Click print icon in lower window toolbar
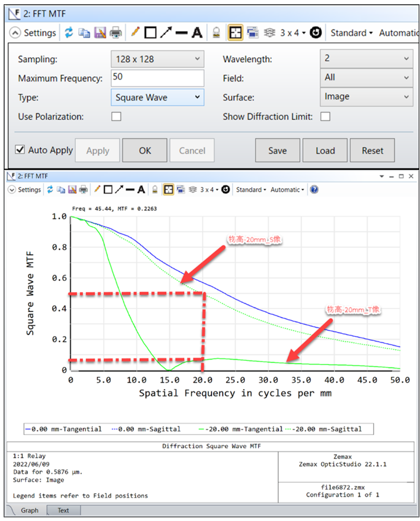This screenshot has width=420, height=521. [84, 190]
